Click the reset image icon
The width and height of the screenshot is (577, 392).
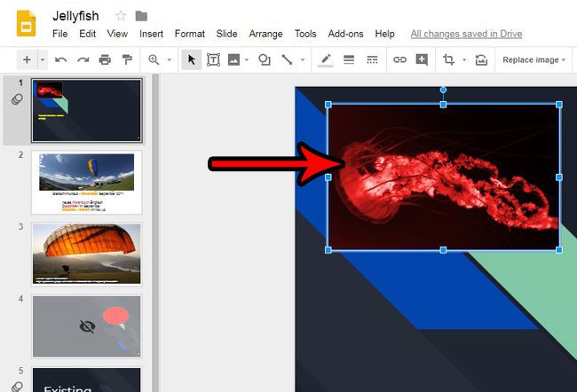481,59
